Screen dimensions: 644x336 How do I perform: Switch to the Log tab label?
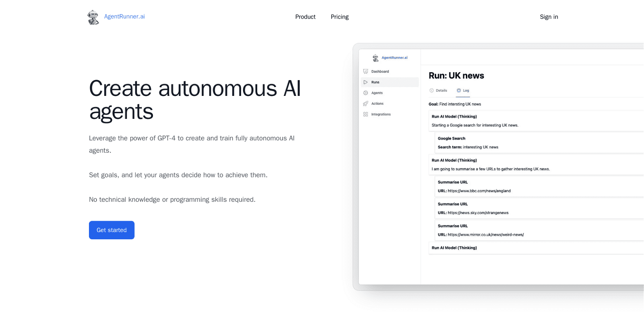[x=466, y=91]
